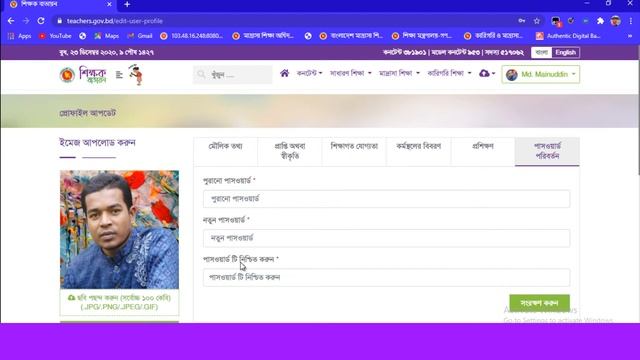Click the পুরানো পাসওয়ার্ড input field
This screenshot has width=640, height=360.
coord(386,199)
